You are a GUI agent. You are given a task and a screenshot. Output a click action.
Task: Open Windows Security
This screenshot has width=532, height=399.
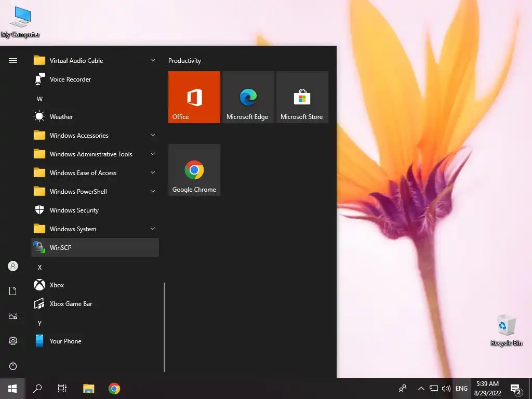click(95, 210)
